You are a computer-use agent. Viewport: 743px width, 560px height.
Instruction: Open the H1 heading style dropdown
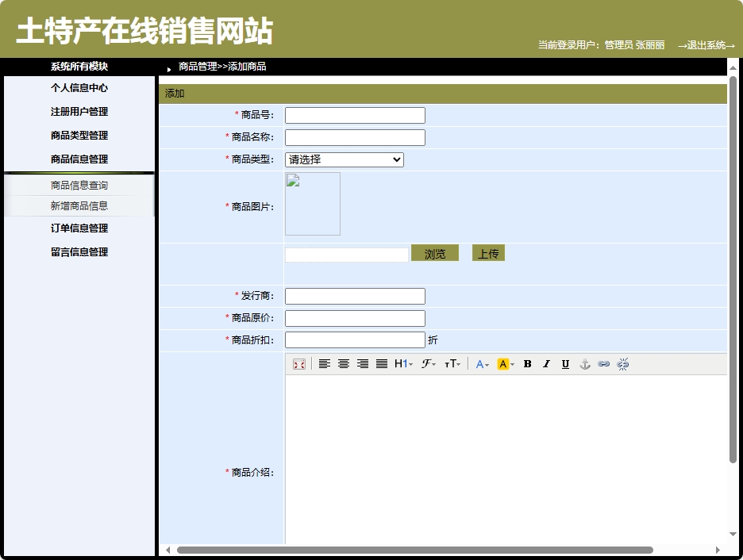(404, 364)
